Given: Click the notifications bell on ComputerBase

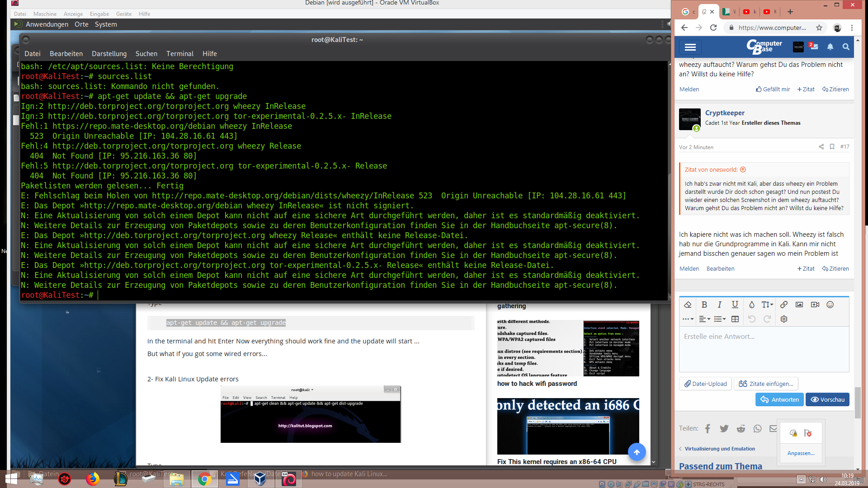Looking at the screenshot, I should point(830,47).
